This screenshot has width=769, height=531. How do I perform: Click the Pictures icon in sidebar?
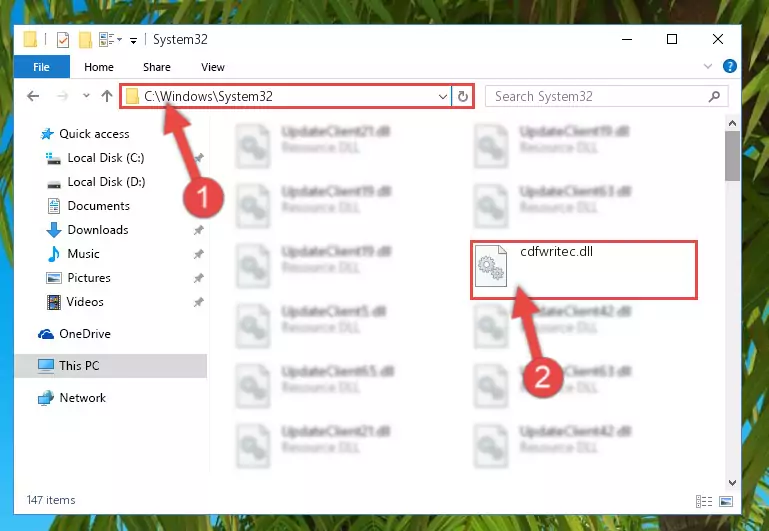click(x=53, y=278)
